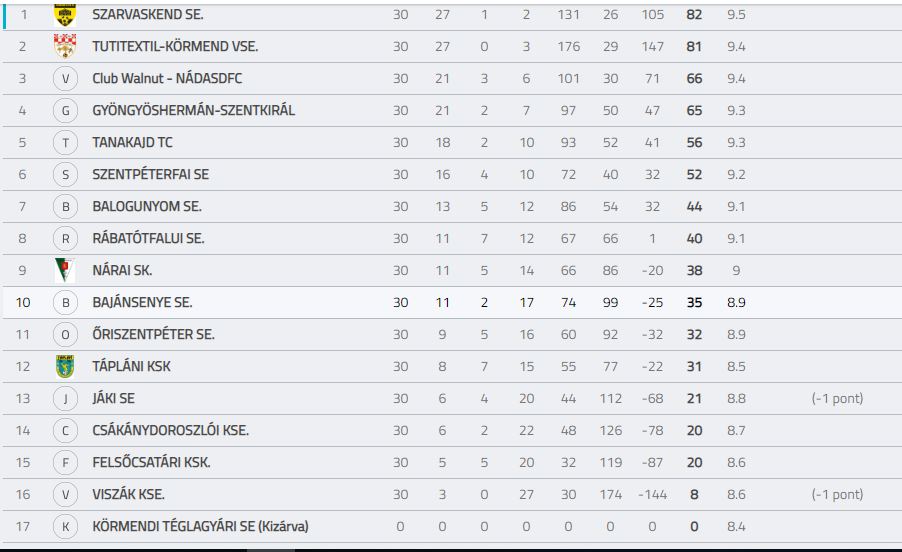Click the V badge for Club Walnut
902x552 pixels.
pos(65,79)
